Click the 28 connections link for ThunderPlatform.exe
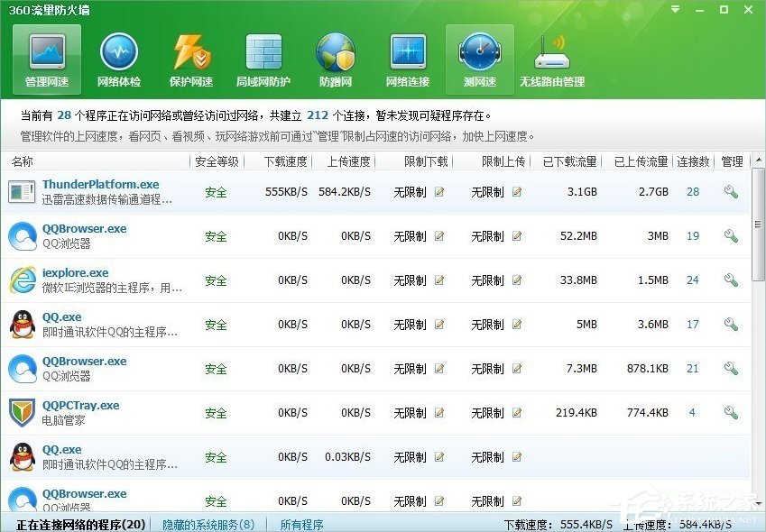 [693, 192]
